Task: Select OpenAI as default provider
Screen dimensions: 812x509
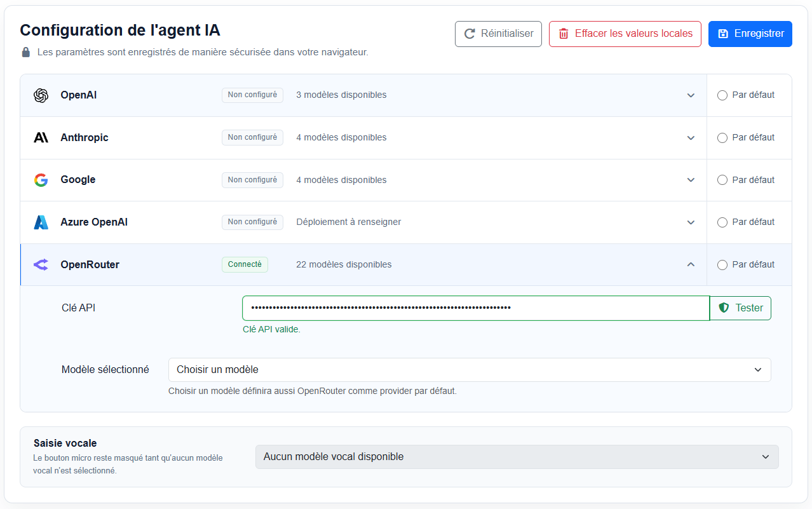Action: [722, 95]
